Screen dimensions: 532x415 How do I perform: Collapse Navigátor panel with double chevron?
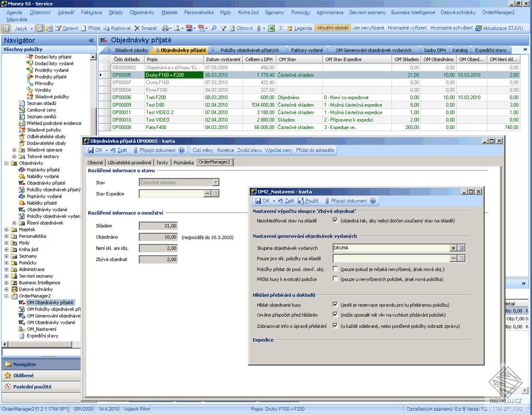(91, 41)
